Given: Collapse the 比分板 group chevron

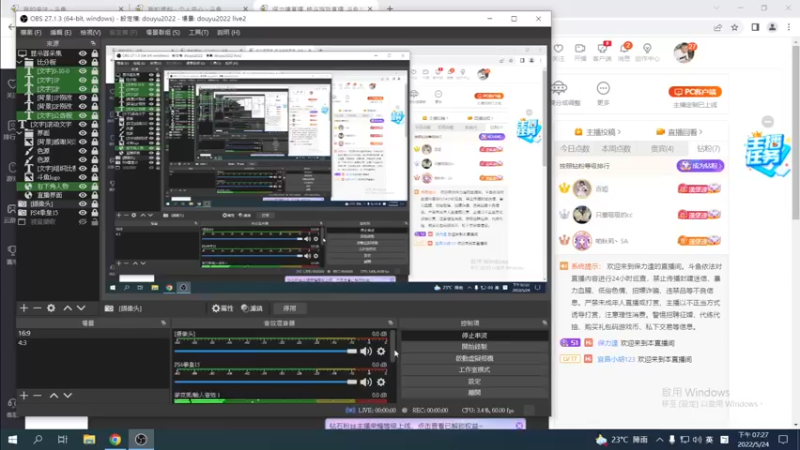Looking at the screenshot, I should 20,62.
